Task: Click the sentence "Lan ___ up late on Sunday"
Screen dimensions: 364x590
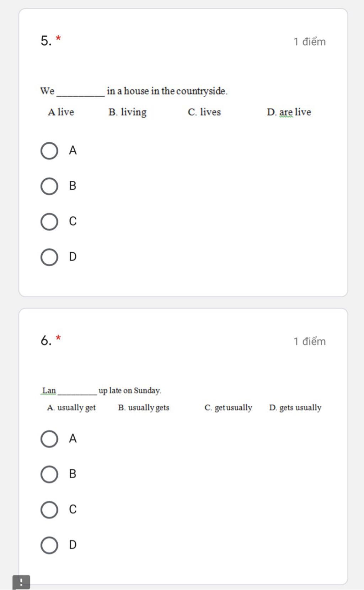Action: click(102, 391)
